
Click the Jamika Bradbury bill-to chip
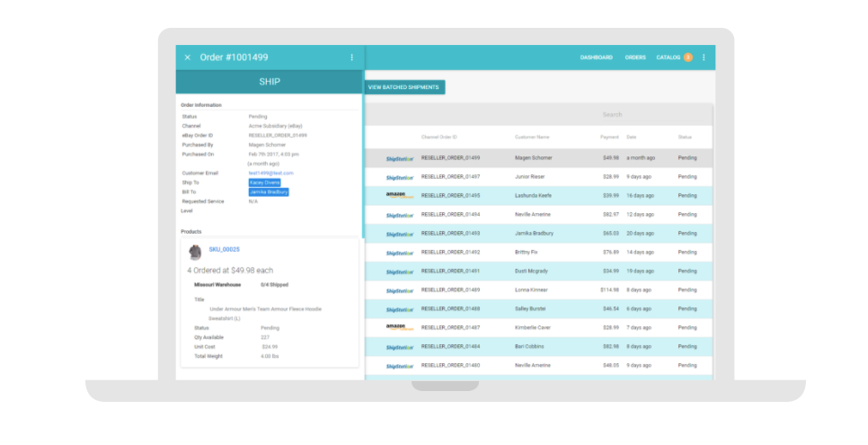[x=269, y=191]
